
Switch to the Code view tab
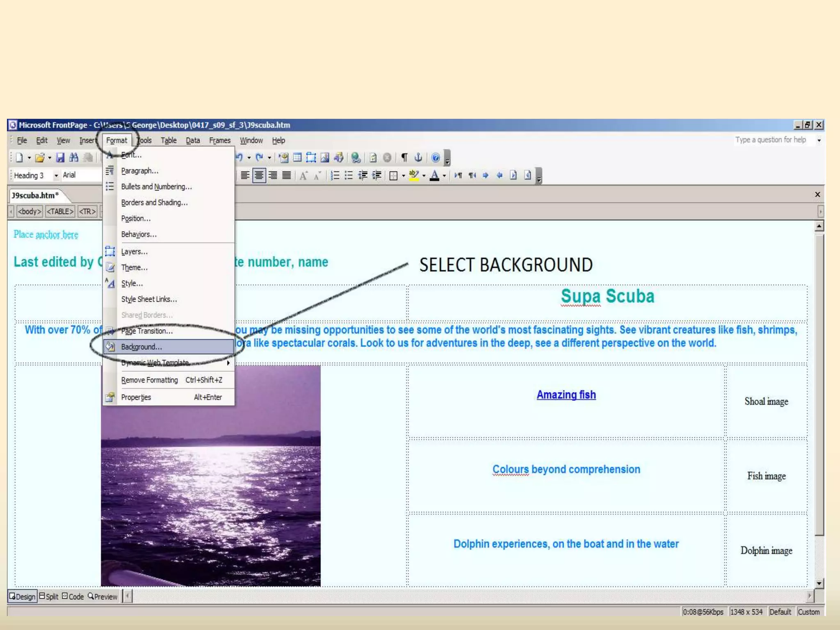pyautogui.click(x=73, y=596)
